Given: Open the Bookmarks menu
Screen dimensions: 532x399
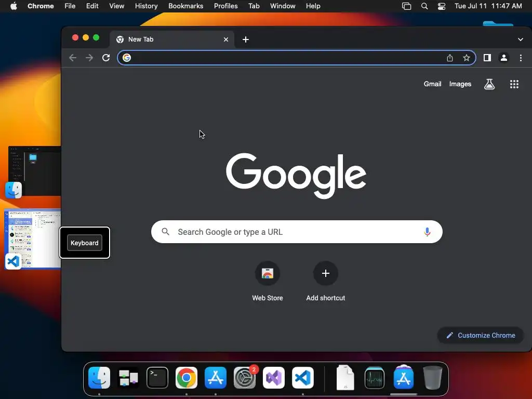Looking at the screenshot, I should tap(185, 6).
